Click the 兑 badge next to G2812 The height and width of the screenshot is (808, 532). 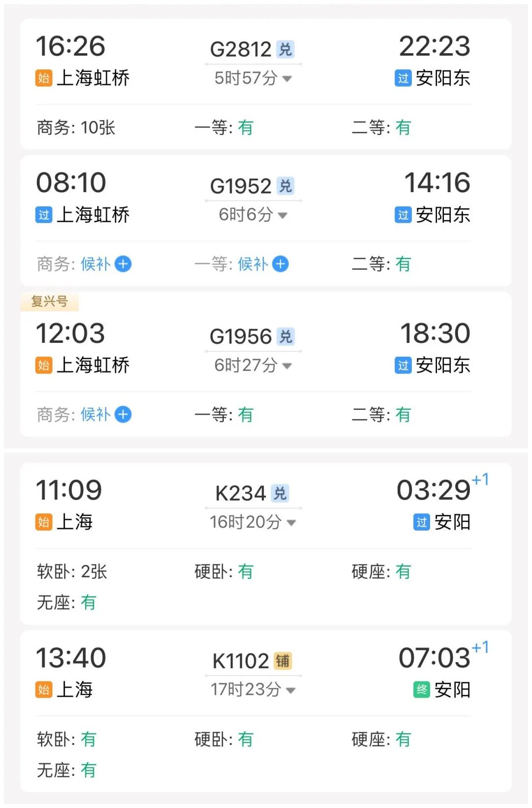[x=285, y=49]
